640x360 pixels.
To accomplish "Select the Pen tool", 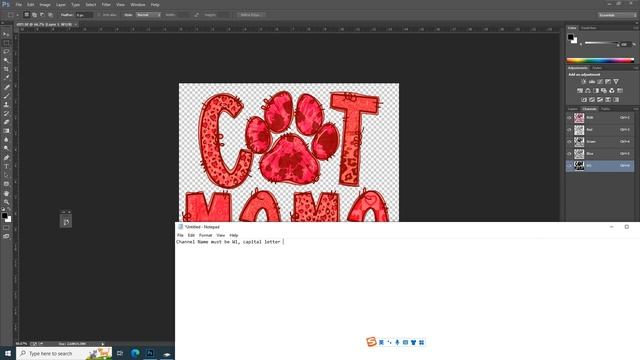I will coord(6,158).
